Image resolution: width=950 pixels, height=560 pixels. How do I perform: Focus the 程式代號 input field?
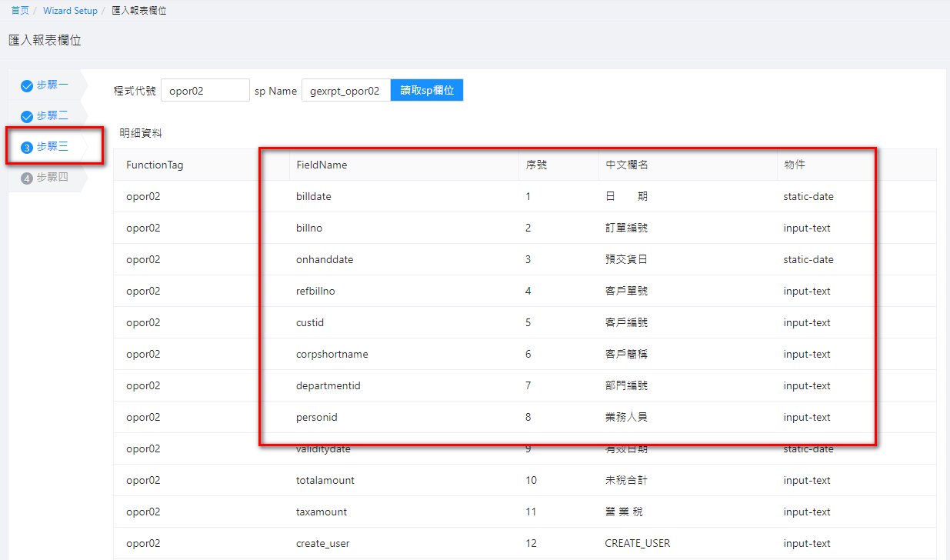tap(205, 91)
